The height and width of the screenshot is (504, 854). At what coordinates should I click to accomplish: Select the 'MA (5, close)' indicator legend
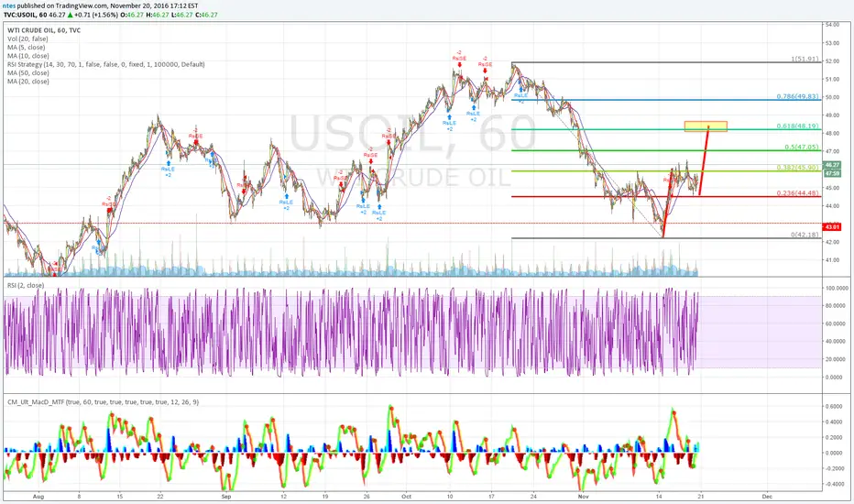point(27,48)
